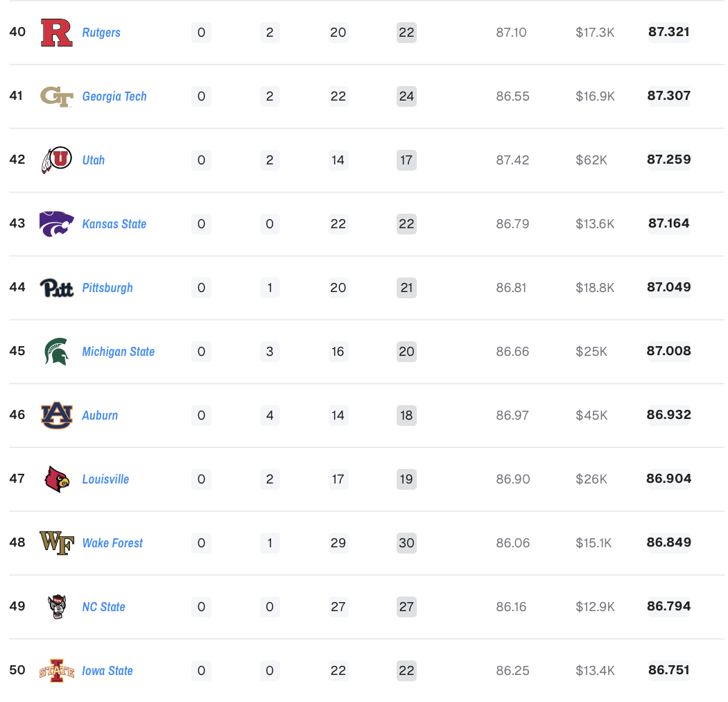Screen dimensions: 728x702
Task: Visit the Wake Forest team link
Action: (x=112, y=543)
